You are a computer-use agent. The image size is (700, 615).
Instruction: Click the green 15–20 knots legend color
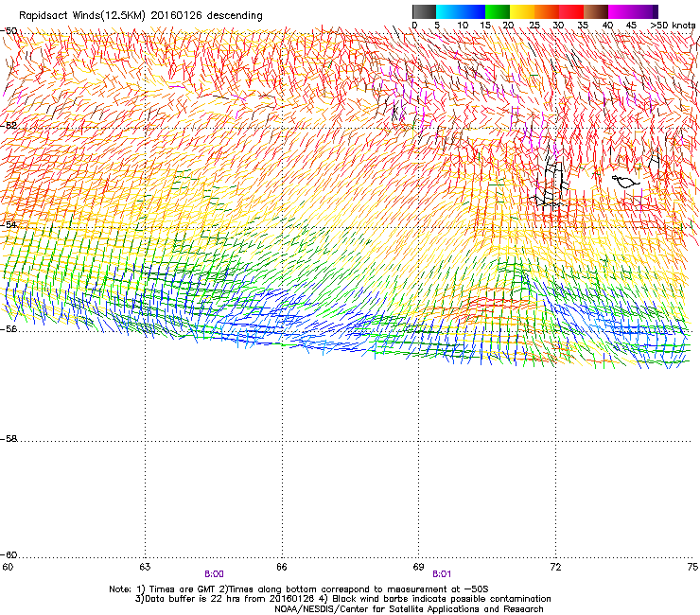click(x=498, y=11)
